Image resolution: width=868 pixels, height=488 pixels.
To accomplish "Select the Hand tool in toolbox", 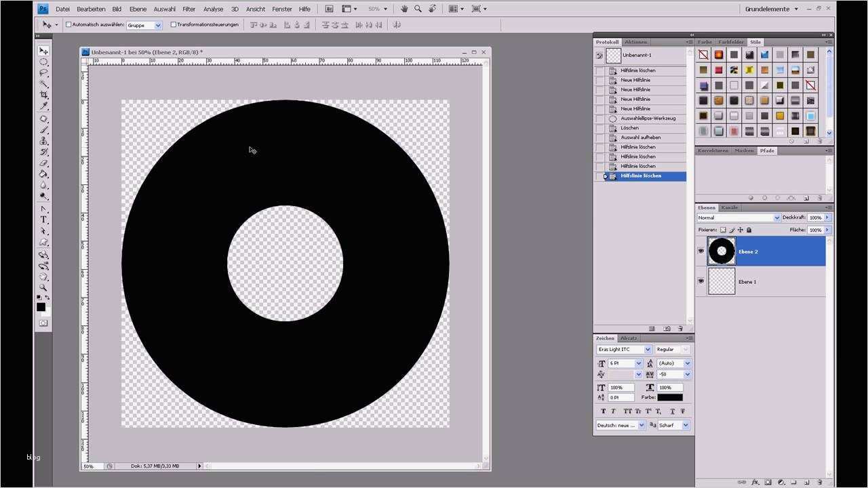I will point(43,277).
